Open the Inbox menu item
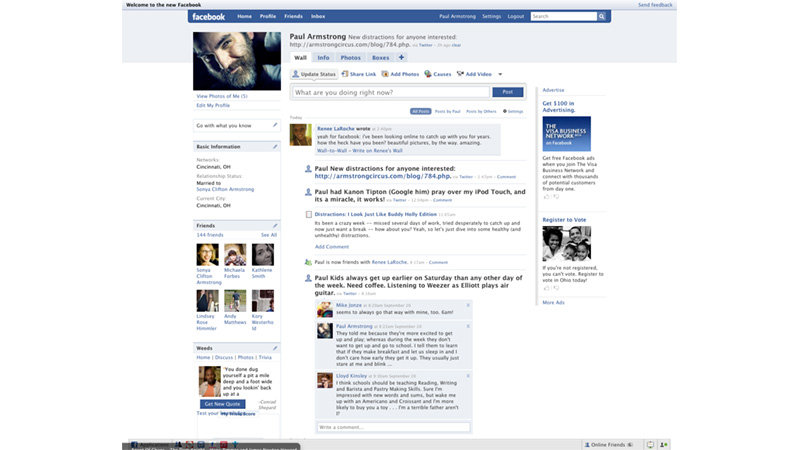This screenshot has height=450, width=800. point(318,16)
